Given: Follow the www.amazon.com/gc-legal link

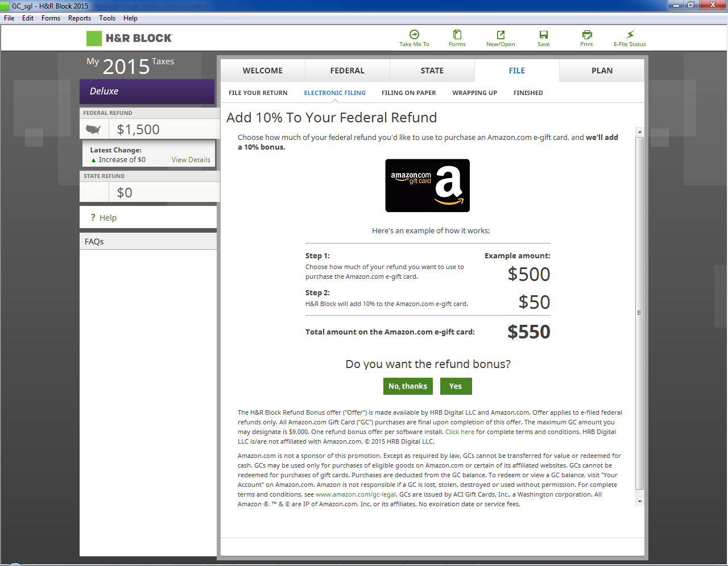Looking at the screenshot, I should (355, 495).
